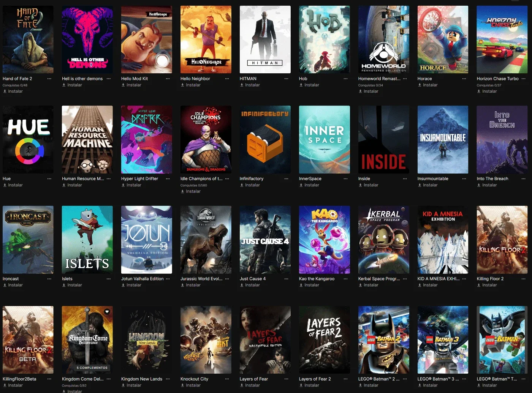
Task: Open the three-dot menu for Just Cause 4
Action: pos(287,279)
